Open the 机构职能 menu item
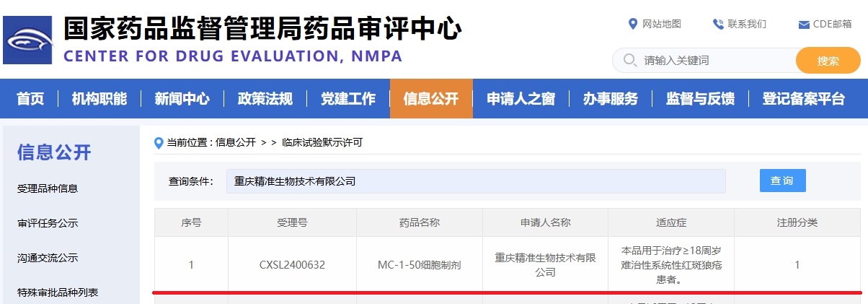The image size is (868, 304). click(x=99, y=99)
